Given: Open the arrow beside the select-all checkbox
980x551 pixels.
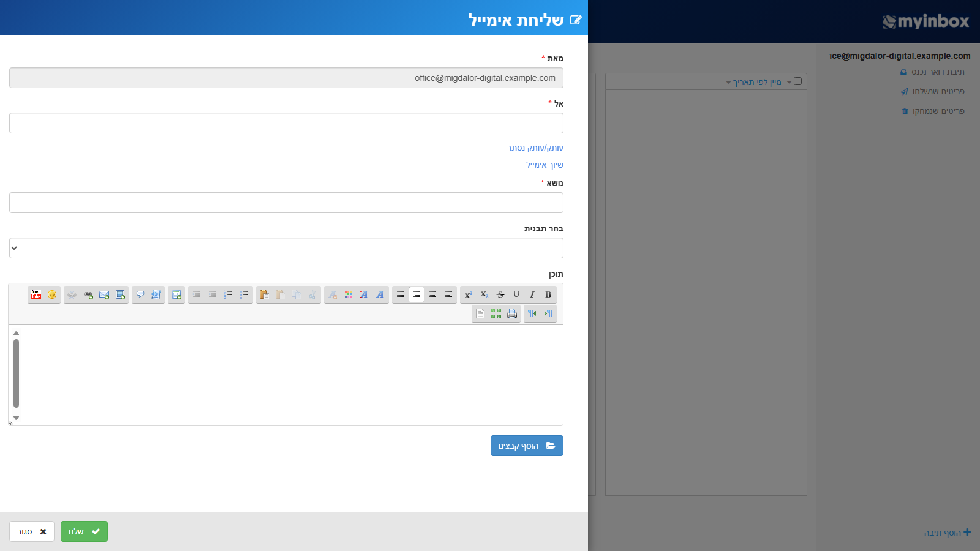Looking at the screenshot, I should tap(789, 82).
